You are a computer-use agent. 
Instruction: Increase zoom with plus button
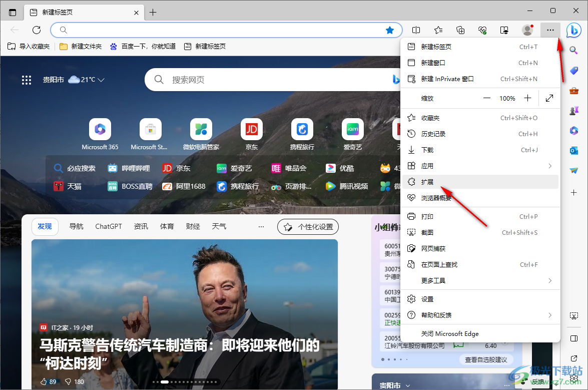[527, 98]
